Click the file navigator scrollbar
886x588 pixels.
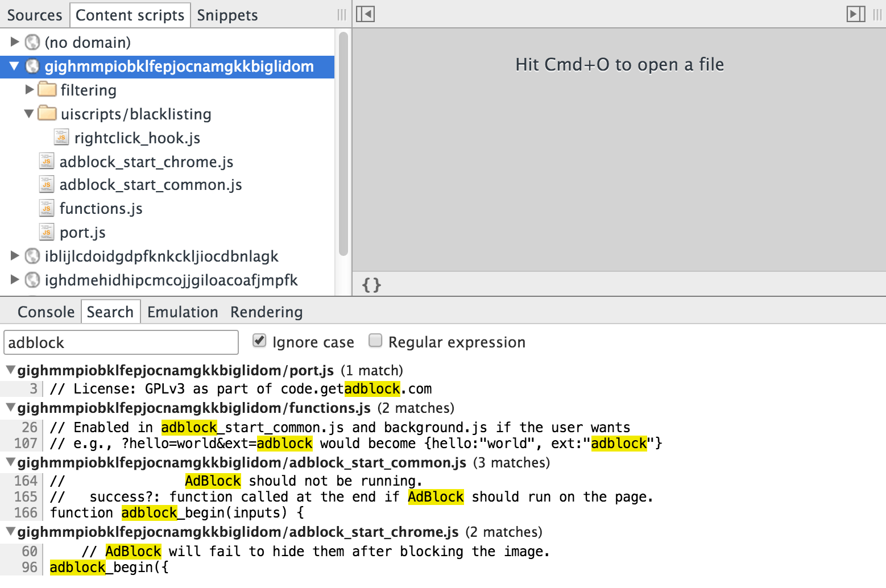click(343, 144)
